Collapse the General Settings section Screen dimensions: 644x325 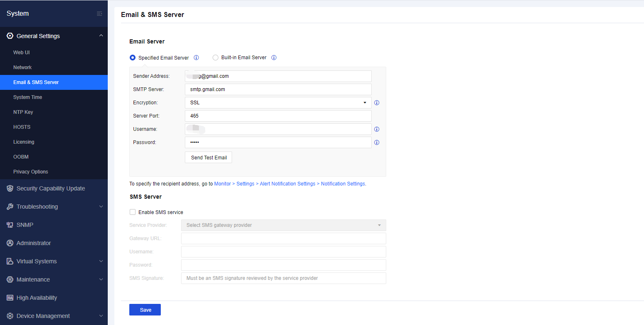(101, 36)
